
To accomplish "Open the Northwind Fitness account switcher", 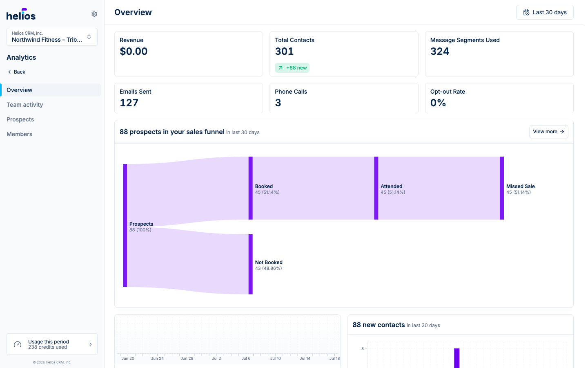I will click(x=52, y=37).
